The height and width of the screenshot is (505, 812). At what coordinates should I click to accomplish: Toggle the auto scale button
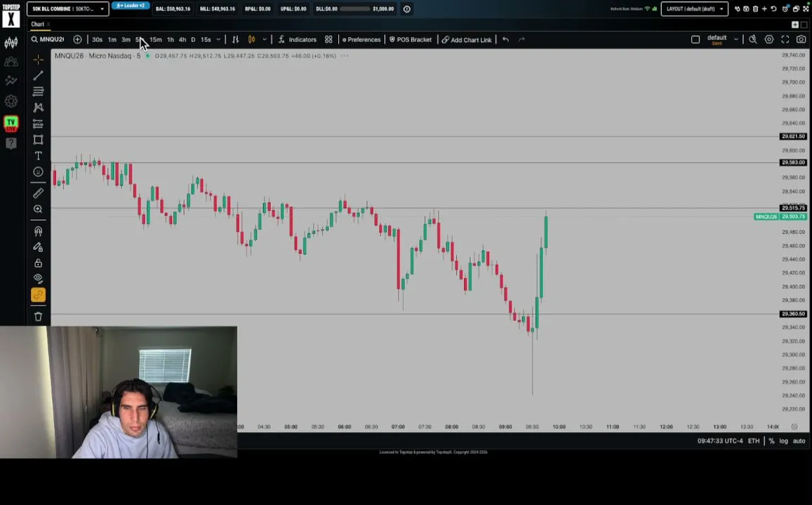click(x=799, y=441)
